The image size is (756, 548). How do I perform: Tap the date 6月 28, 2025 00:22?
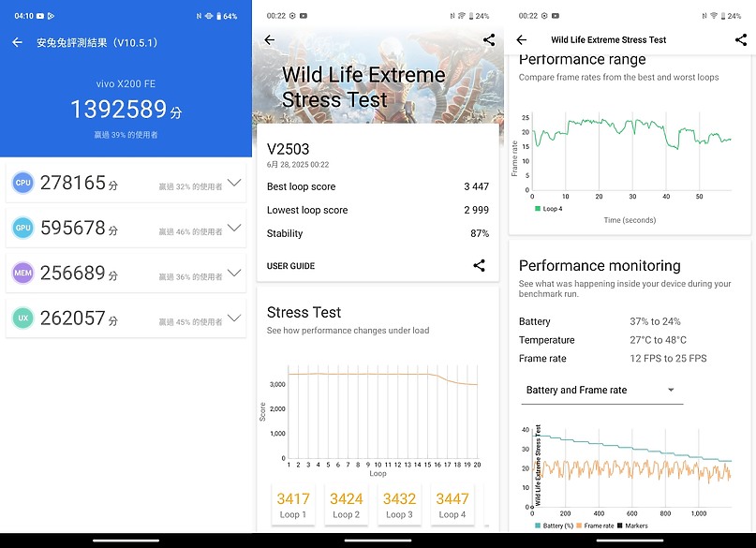pyautogui.click(x=298, y=165)
